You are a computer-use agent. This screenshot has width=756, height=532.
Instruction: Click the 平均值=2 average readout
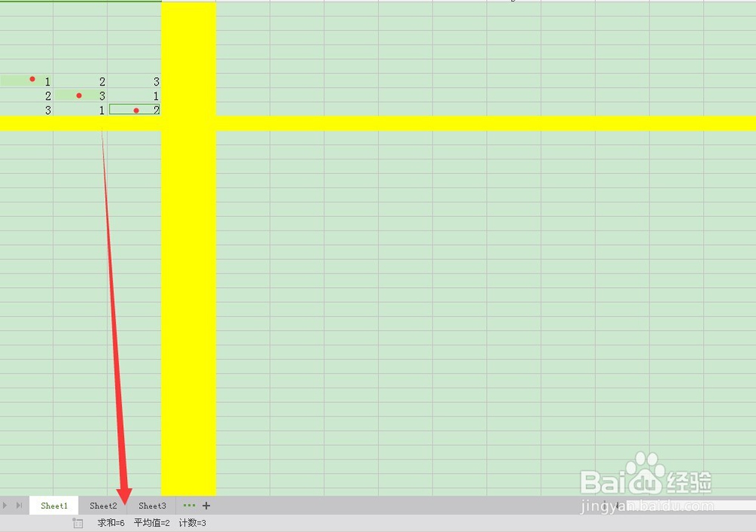tap(152, 523)
